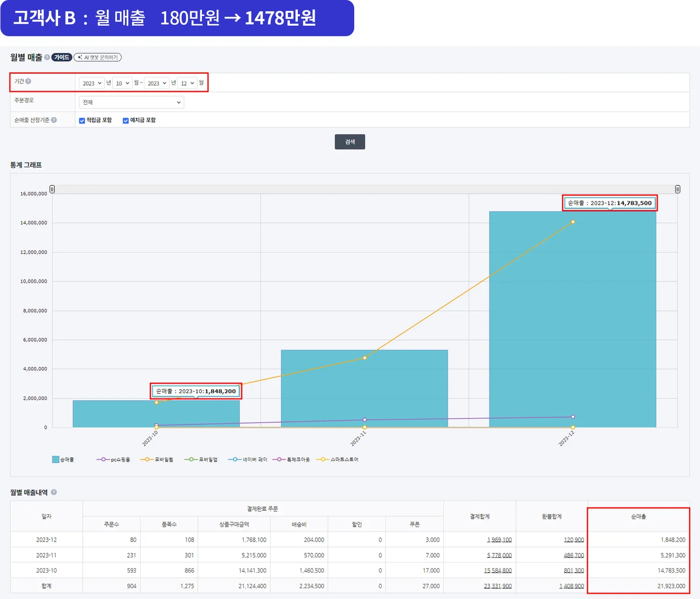
Task: Open start year 2023 dropdown
Action: point(91,83)
